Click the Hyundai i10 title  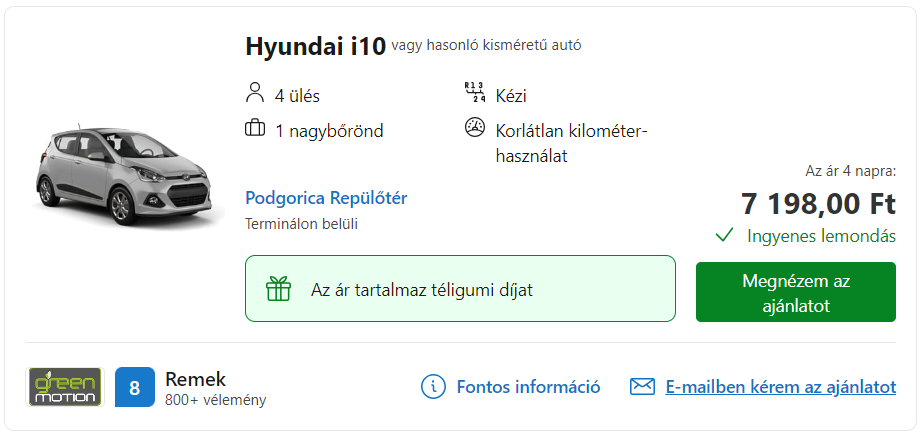pyautogui.click(x=316, y=47)
